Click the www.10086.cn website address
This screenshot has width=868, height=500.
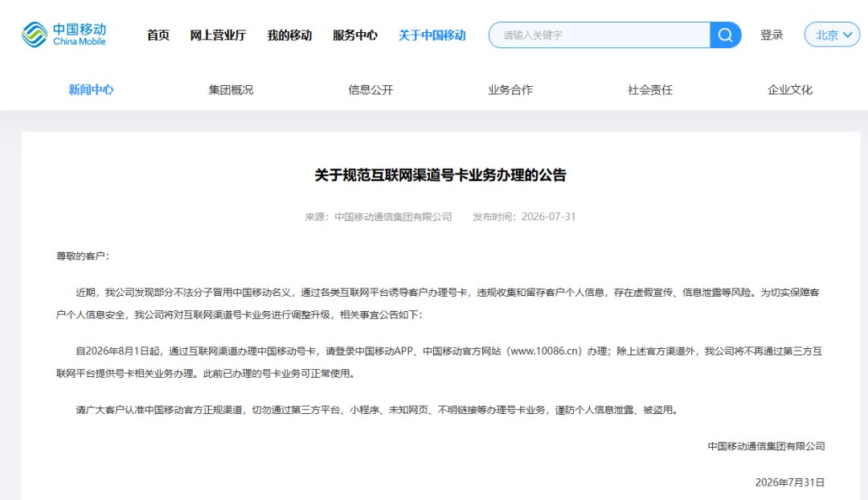point(546,351)
